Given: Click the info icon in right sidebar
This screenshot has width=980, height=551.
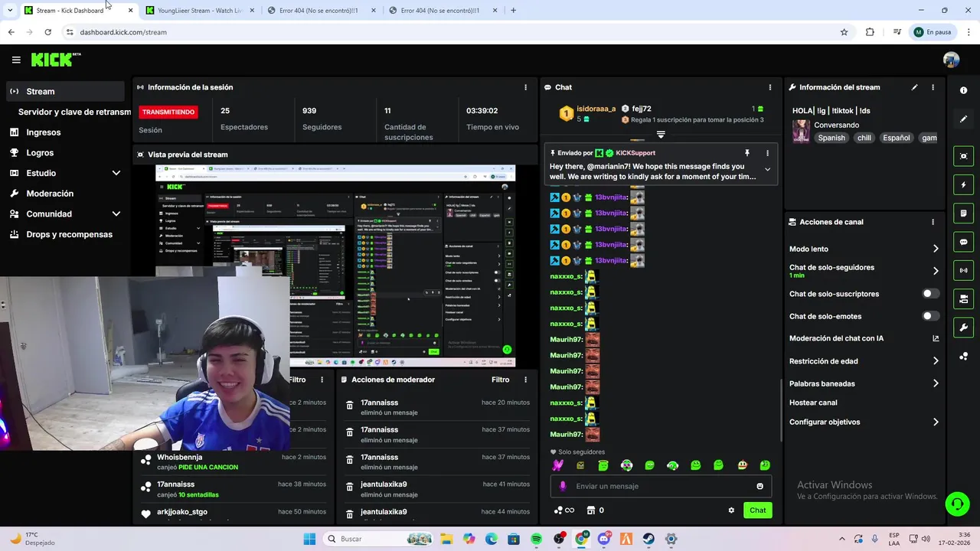Looking at the screenshot, I should point(963,90).
